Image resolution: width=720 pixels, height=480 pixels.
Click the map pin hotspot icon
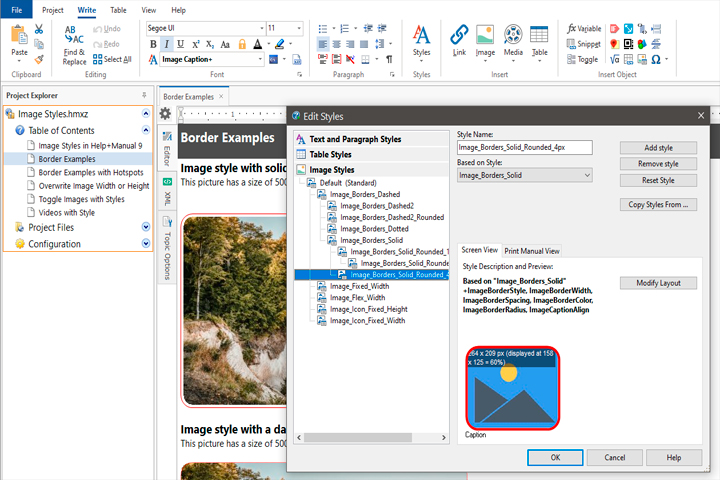coord(614,44)
